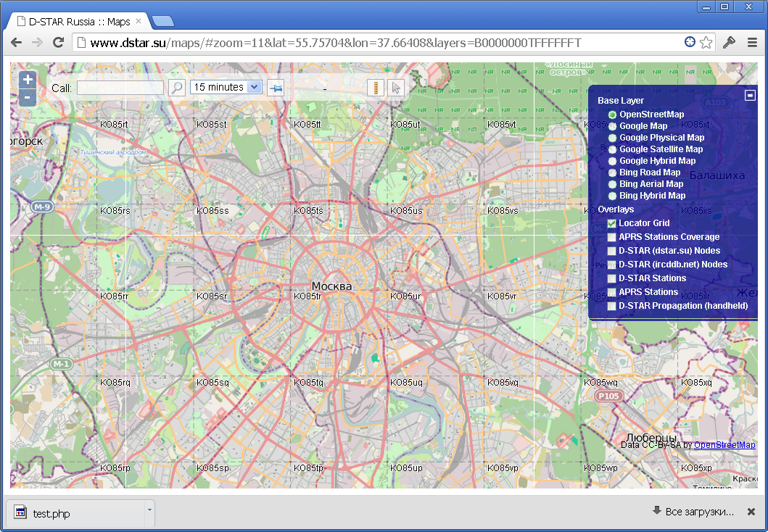768x532 pixels.
Task: Show the APRS Stations overlay
Action: point(612,292)
